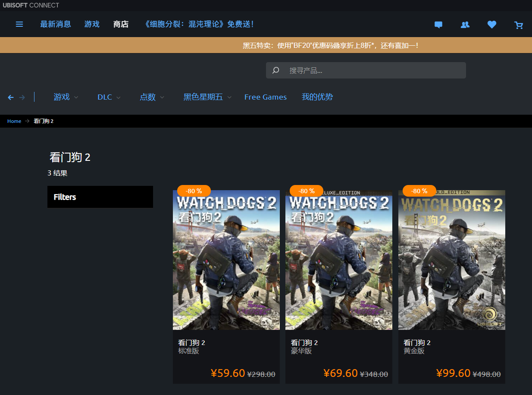The width and height of the screenshot is (532, 395).
Task: Go forward with the right arrow
Action: (22, 97)
